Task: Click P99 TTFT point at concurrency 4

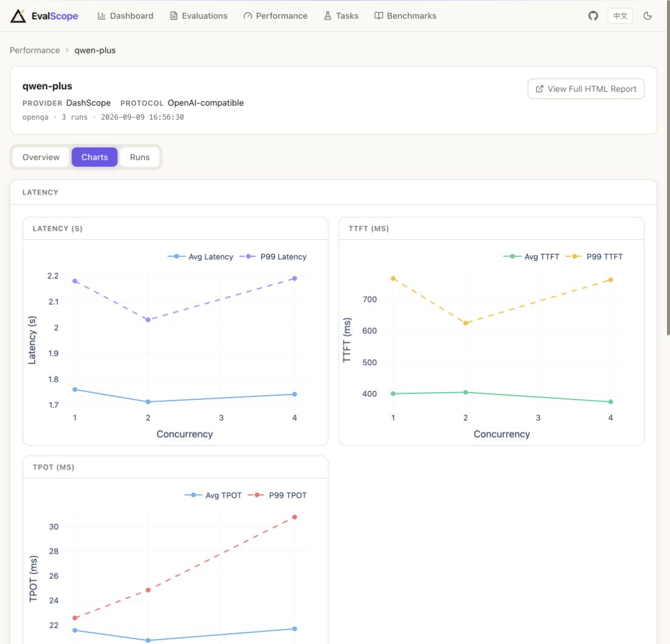Action: click(x=610, y=280)
